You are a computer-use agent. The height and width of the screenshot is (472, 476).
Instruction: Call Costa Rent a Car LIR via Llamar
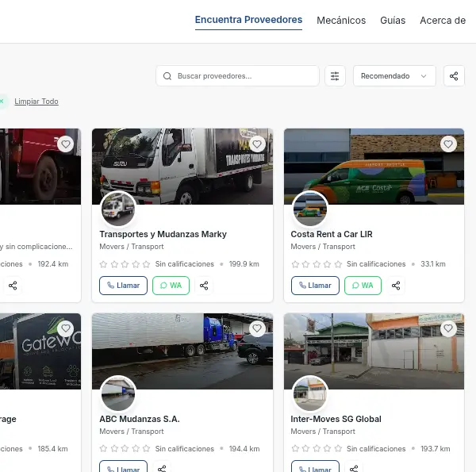315,286
